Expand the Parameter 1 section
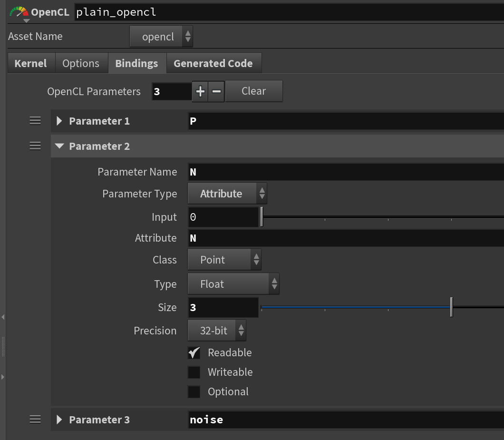504x440 pixels. (59, 121)
